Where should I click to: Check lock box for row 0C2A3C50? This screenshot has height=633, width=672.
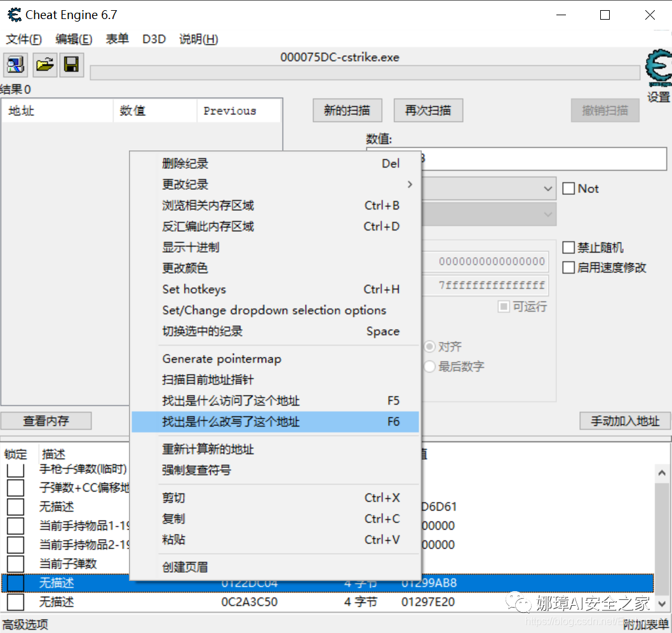[15, 602]
